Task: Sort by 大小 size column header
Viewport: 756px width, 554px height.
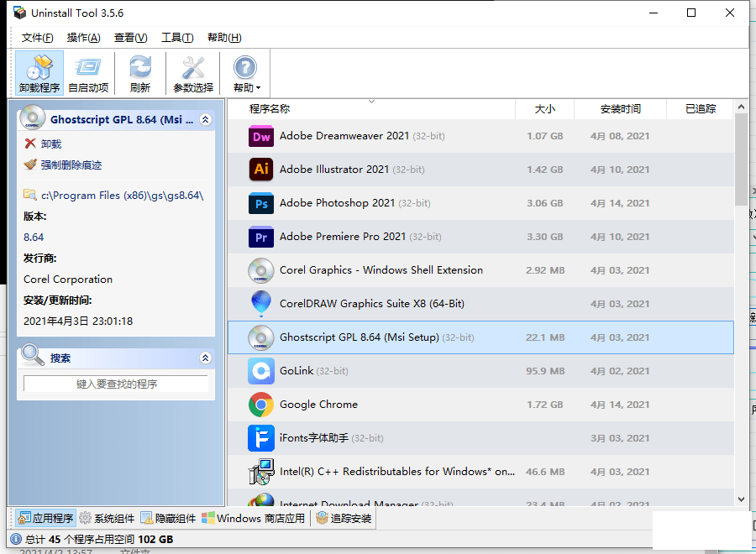Action: 545,109
